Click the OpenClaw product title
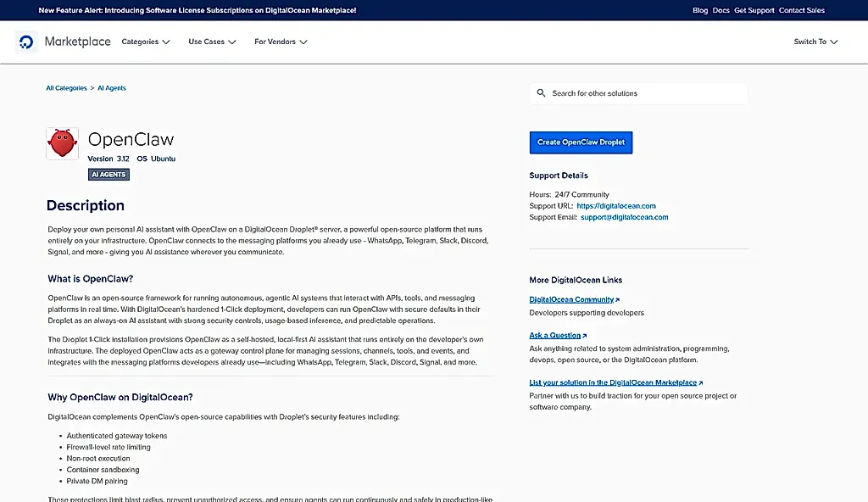The height and width of the screenshot is (502, 868). point(131,139)
